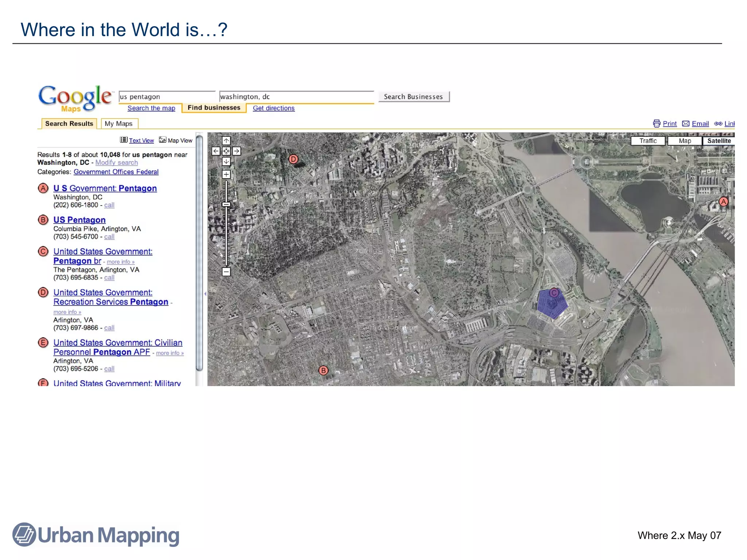Open the US Pentagon result link
The height and width of the screenshot is (560, 747).
point(80,220)
